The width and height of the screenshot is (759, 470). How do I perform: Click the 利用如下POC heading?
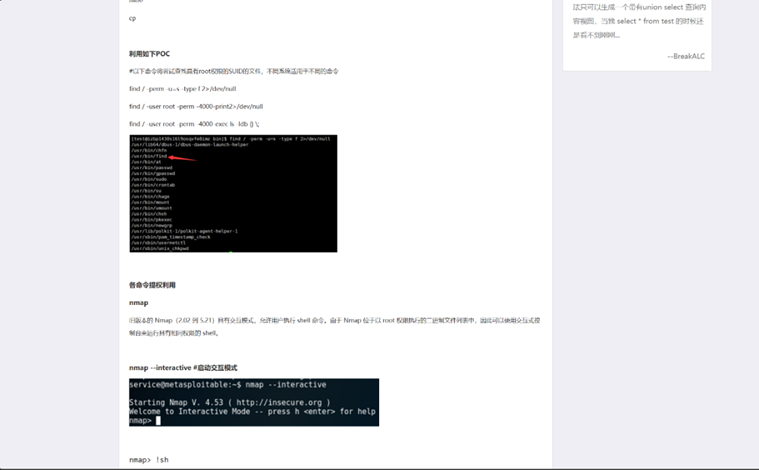(149, 54)
